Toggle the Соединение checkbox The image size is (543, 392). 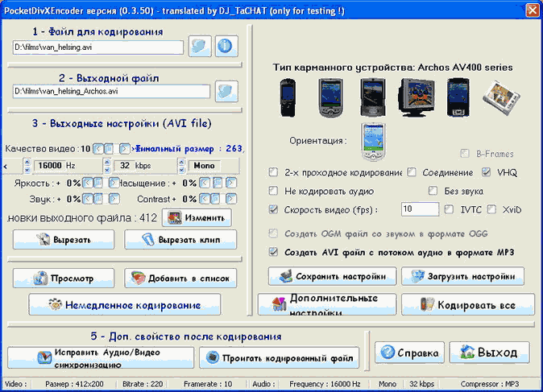tap(412, 172)
